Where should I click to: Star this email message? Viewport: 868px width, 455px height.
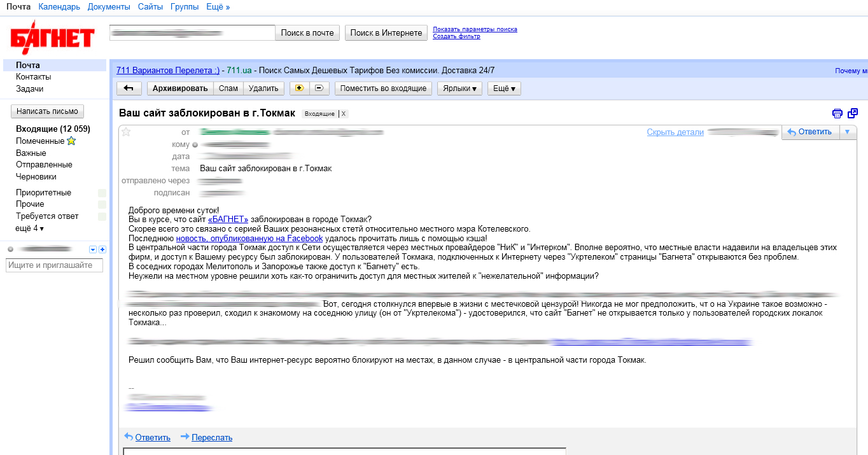point(126,132)
